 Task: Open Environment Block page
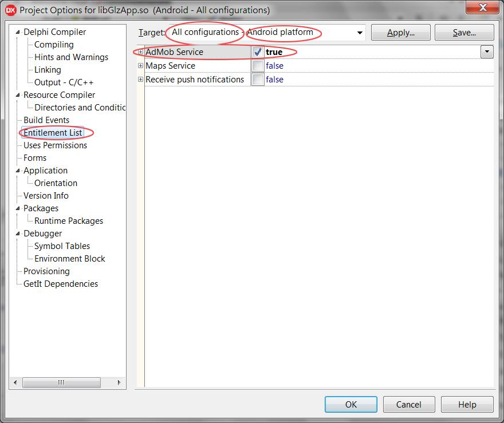(70, 259)
